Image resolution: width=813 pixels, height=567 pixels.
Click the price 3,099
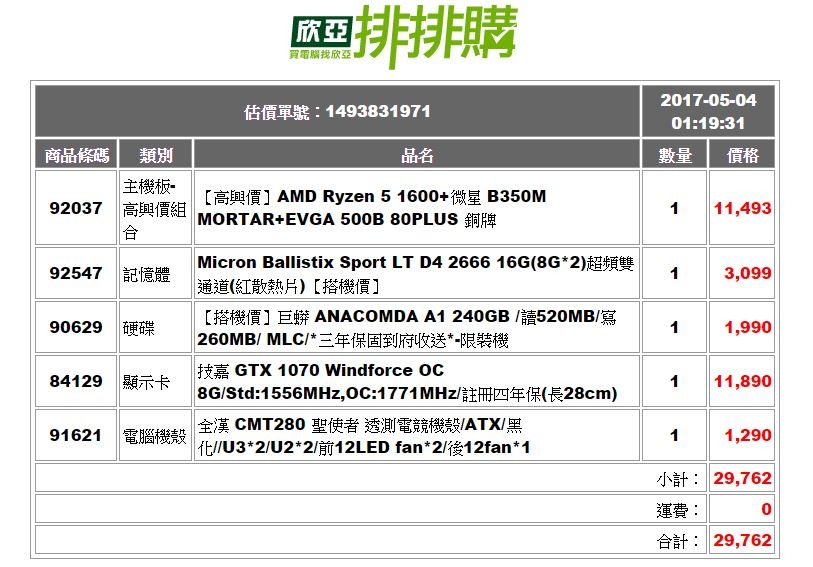coord(748,273)
